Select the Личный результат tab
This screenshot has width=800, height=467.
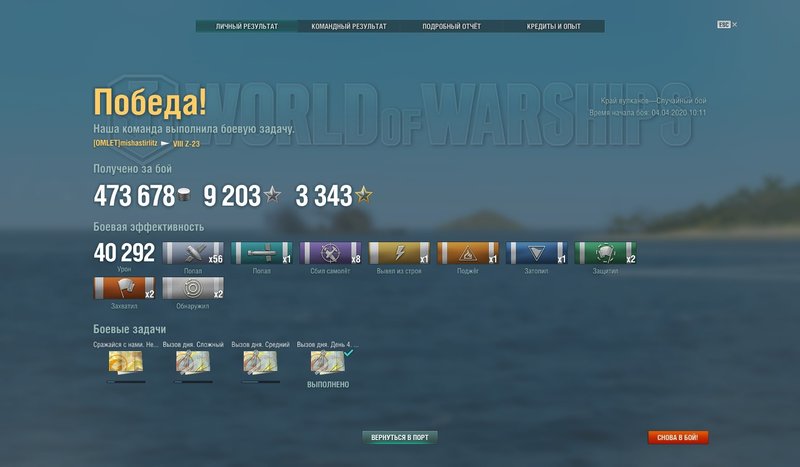(247, 26)
